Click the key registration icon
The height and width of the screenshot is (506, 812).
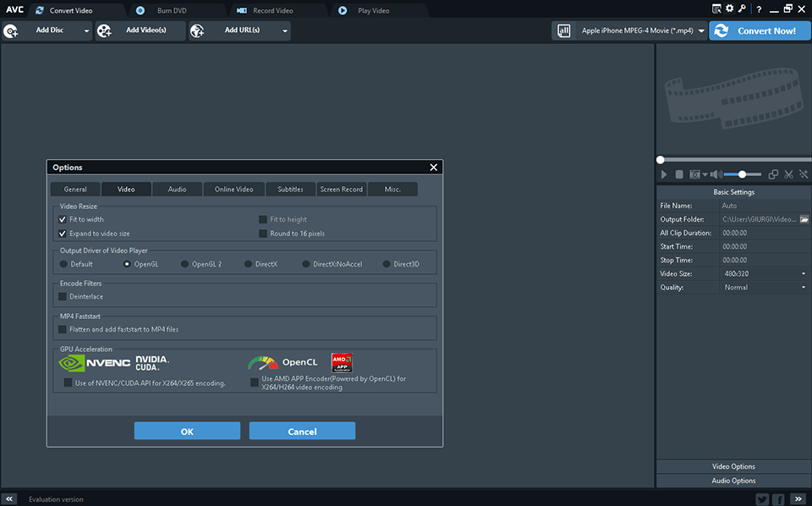tap(742, 9)
